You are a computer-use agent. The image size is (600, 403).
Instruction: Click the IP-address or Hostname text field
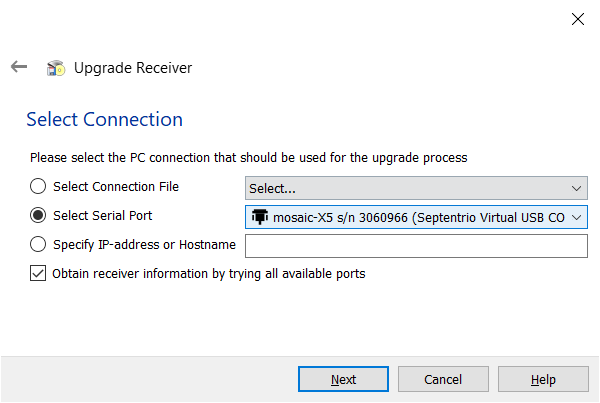[416, 246]
